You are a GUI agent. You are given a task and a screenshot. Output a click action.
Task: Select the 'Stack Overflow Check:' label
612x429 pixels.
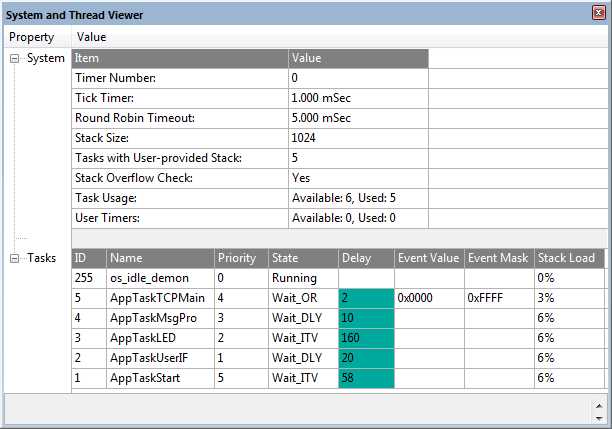coord(133,178)
